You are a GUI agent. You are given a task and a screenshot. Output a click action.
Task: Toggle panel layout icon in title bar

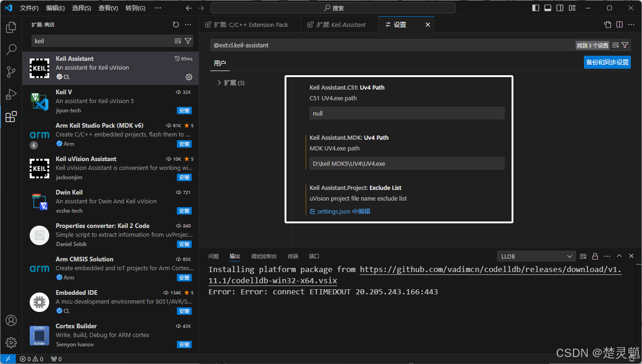548,8
